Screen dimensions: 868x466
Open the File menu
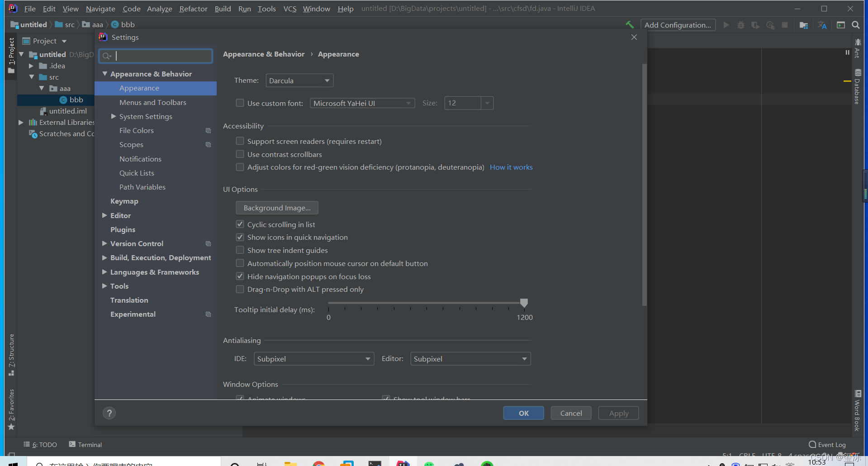30,9
